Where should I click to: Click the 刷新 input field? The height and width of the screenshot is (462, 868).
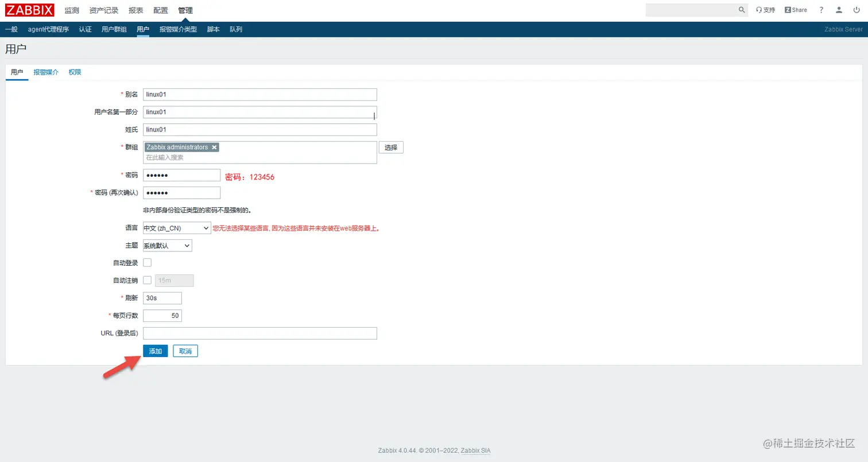coord(162,298)
